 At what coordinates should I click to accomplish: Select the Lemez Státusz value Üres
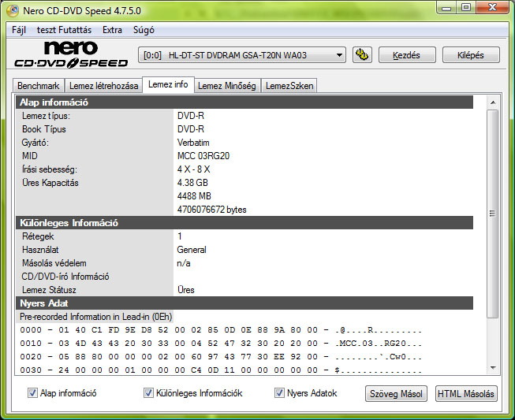click(186, 290)
